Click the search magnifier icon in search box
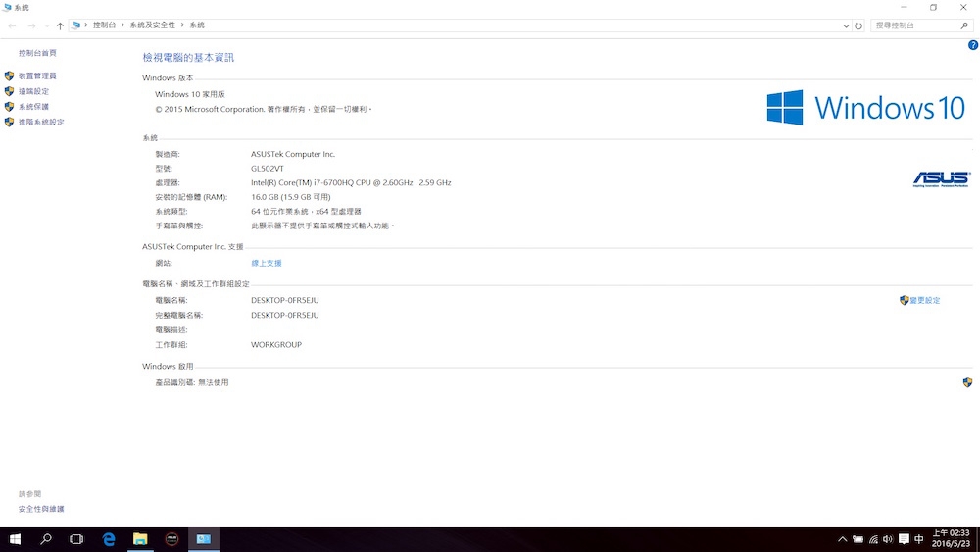This screenshot has height=552, width=980. coord(964,25)
